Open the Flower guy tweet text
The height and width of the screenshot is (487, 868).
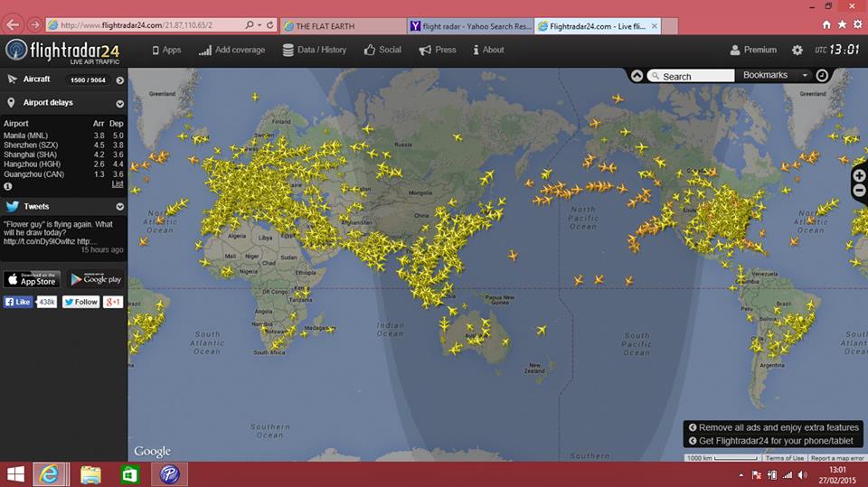point(58,232)
